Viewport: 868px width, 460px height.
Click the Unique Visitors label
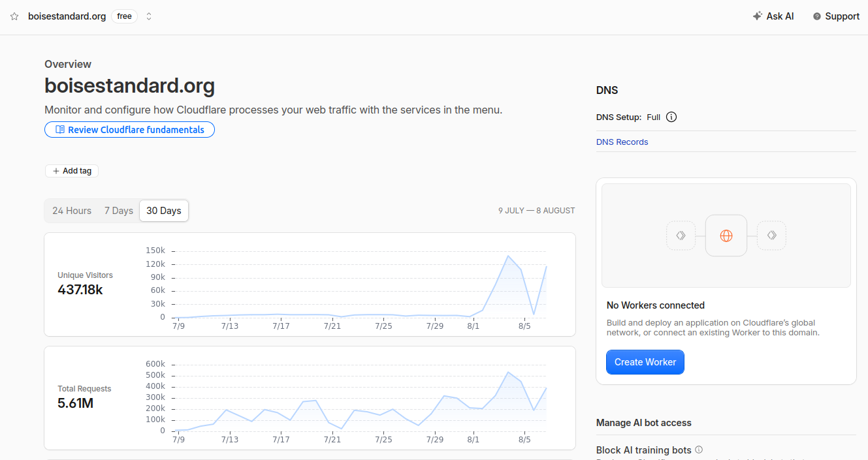coord(85,275)
